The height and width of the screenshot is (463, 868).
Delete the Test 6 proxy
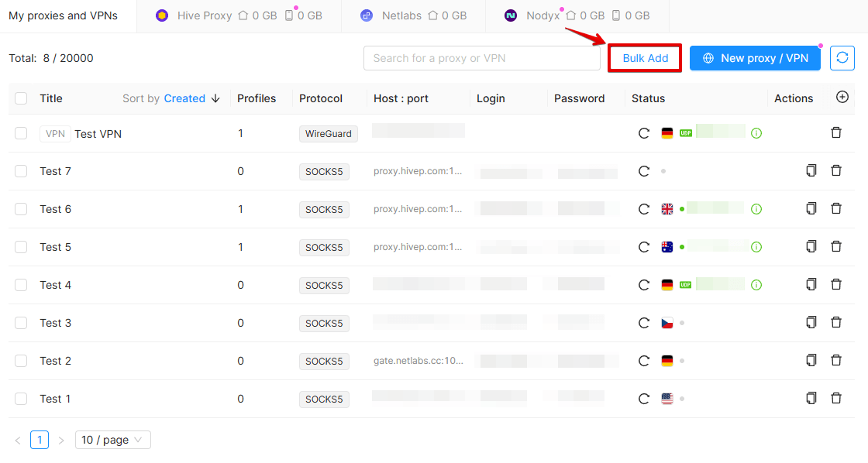836,208
